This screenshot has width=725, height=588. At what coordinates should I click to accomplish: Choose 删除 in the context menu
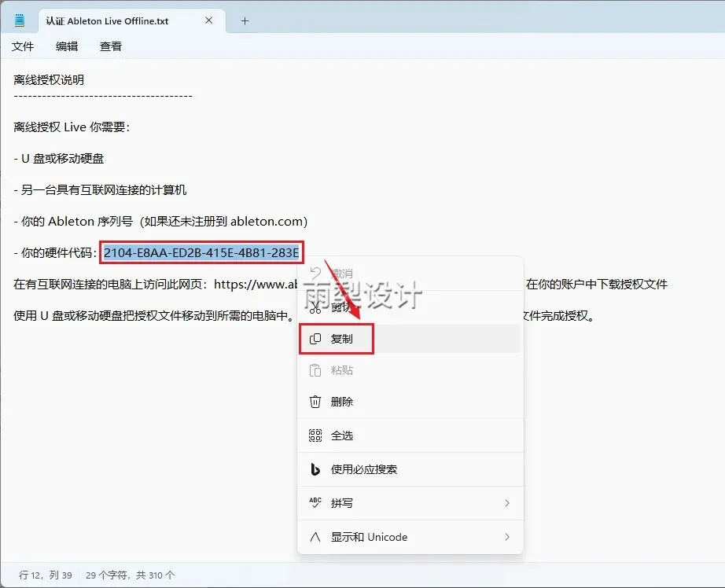[x=410, y=402]
